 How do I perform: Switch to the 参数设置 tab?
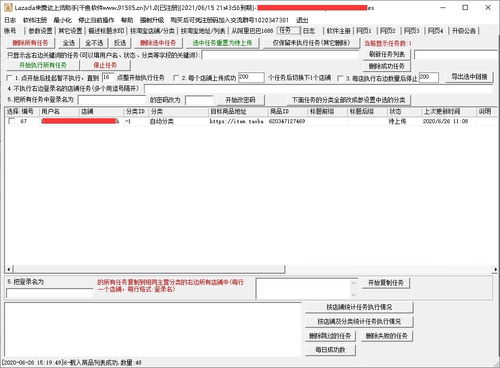pyautogui.click(x=40, y=31)
